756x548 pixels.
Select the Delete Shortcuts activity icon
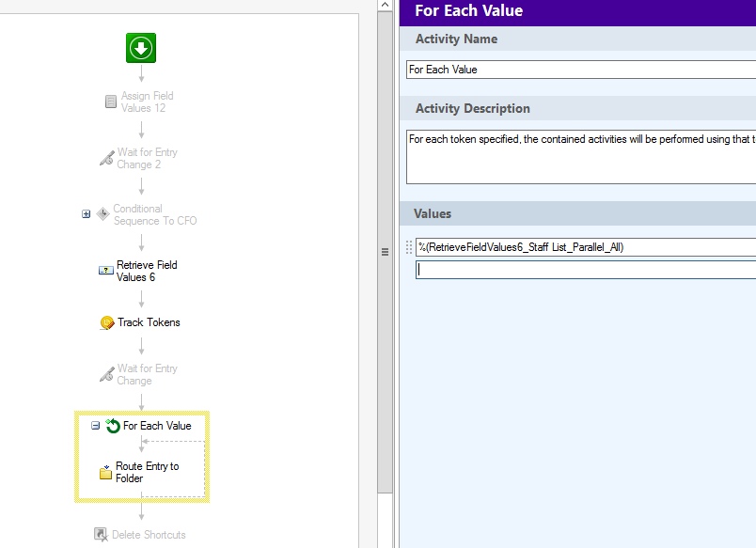101,535
